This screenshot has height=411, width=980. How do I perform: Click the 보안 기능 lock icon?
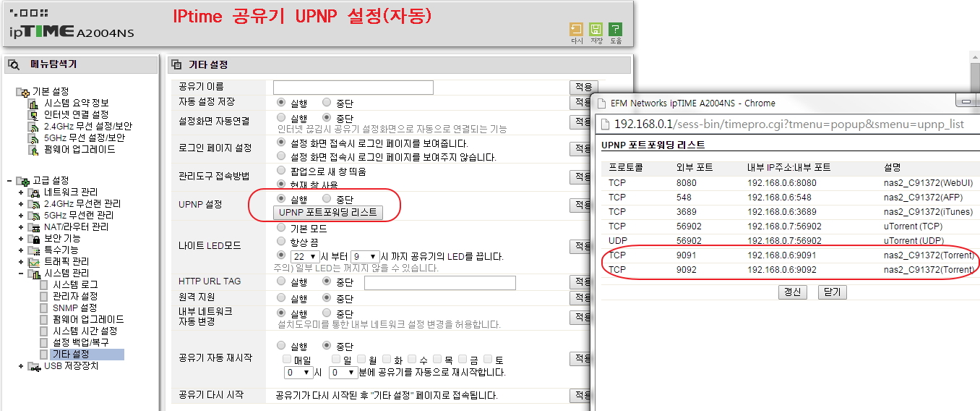click(33, 238)
